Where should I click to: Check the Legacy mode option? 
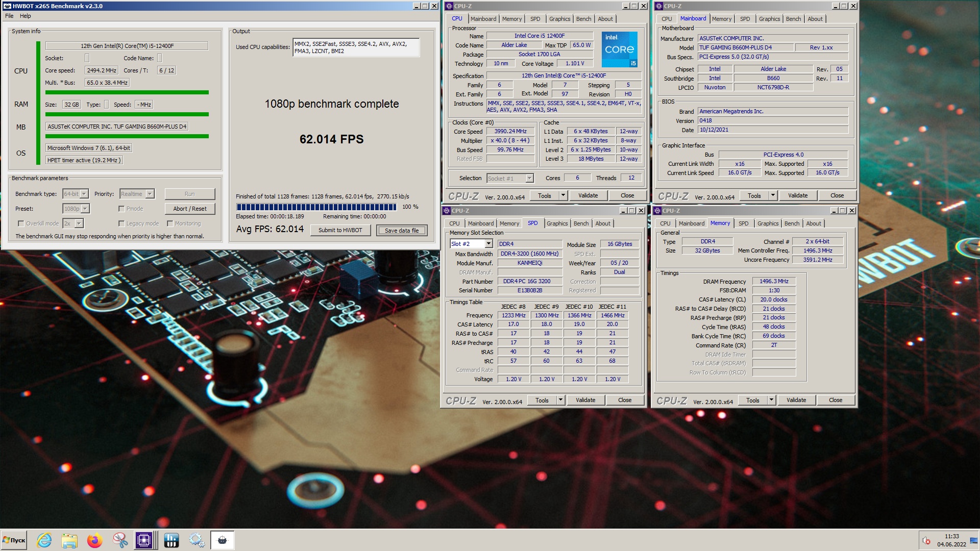point(121,223)
